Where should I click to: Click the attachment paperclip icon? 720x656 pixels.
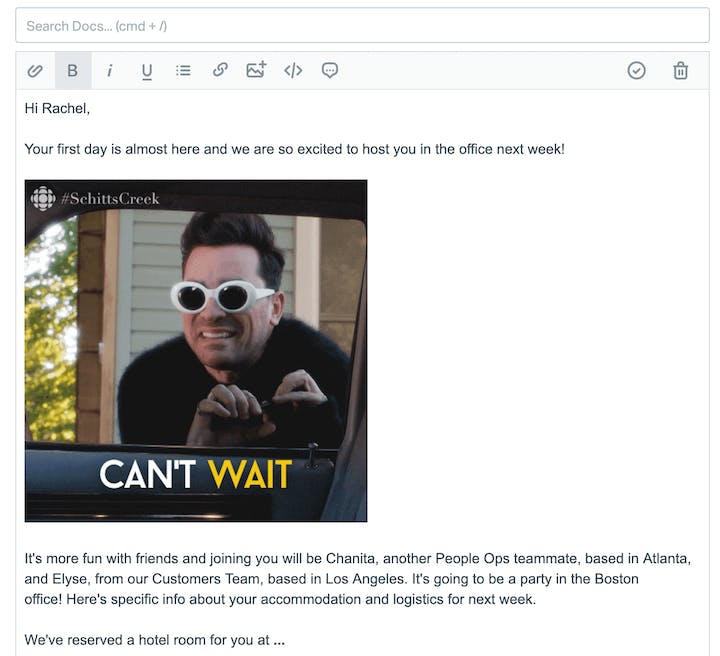(x=35, y=71)
